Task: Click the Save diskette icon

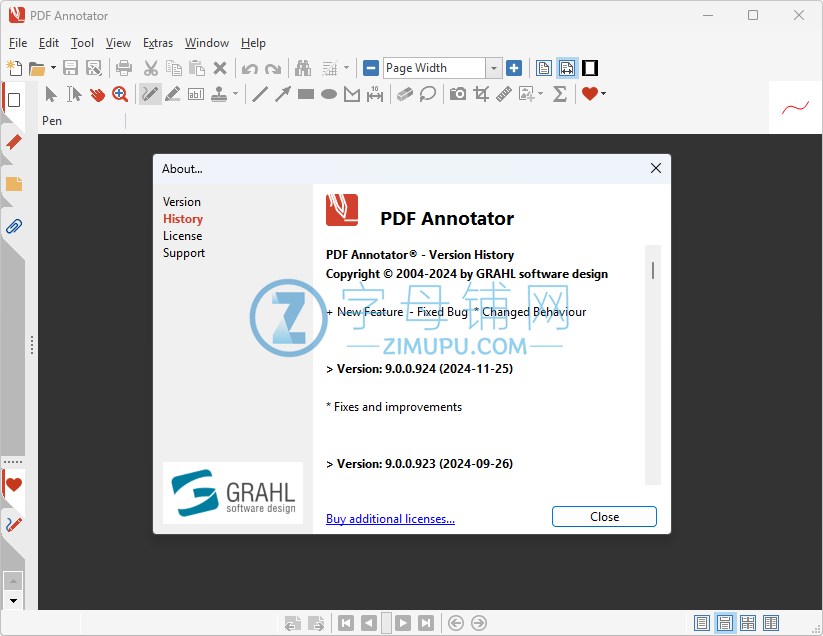Action: [70, 68]
